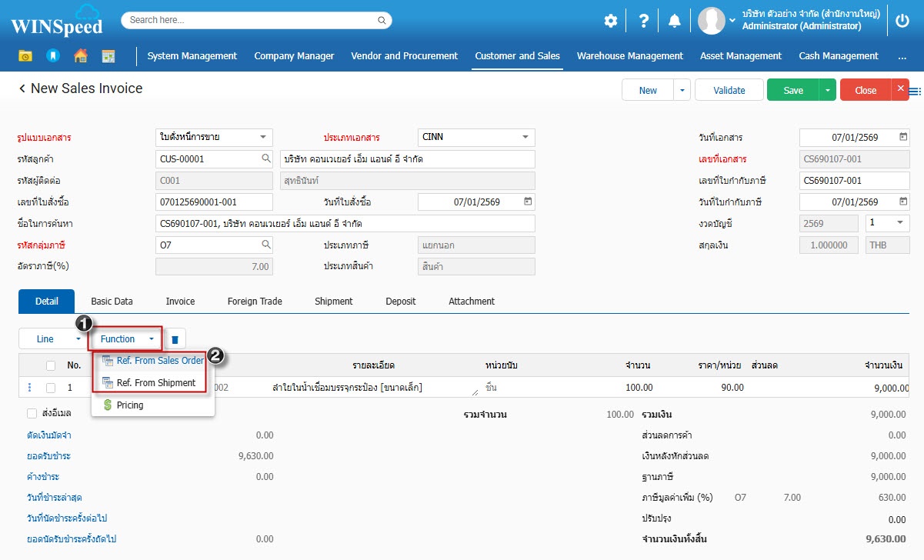Click the purchase order number input field

(x=214, y=202)
